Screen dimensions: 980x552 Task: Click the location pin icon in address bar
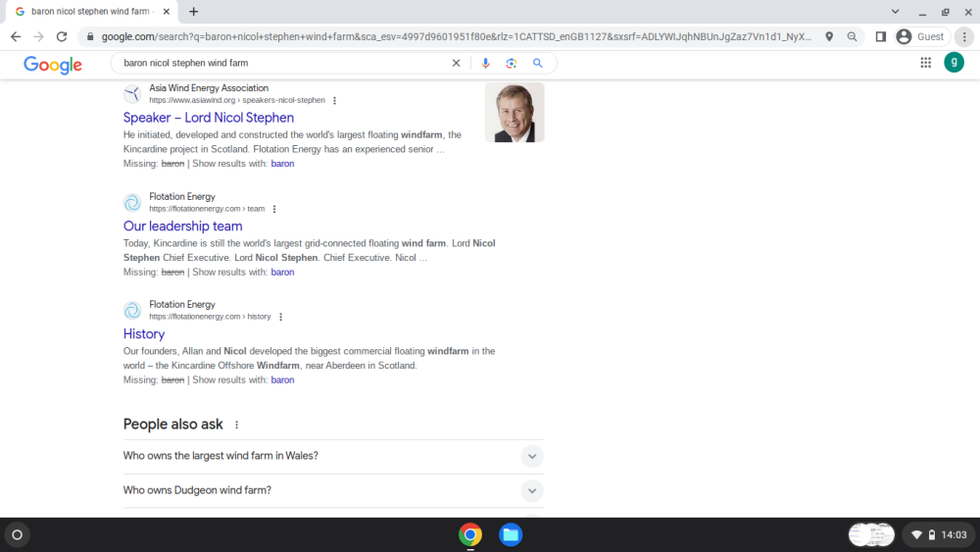point(829,37)
